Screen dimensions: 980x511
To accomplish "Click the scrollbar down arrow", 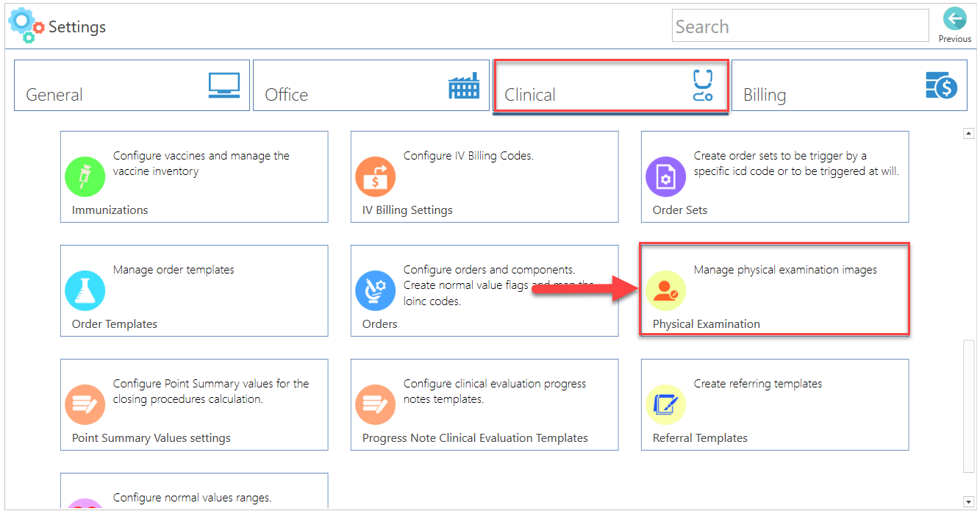I will point(968,501).
